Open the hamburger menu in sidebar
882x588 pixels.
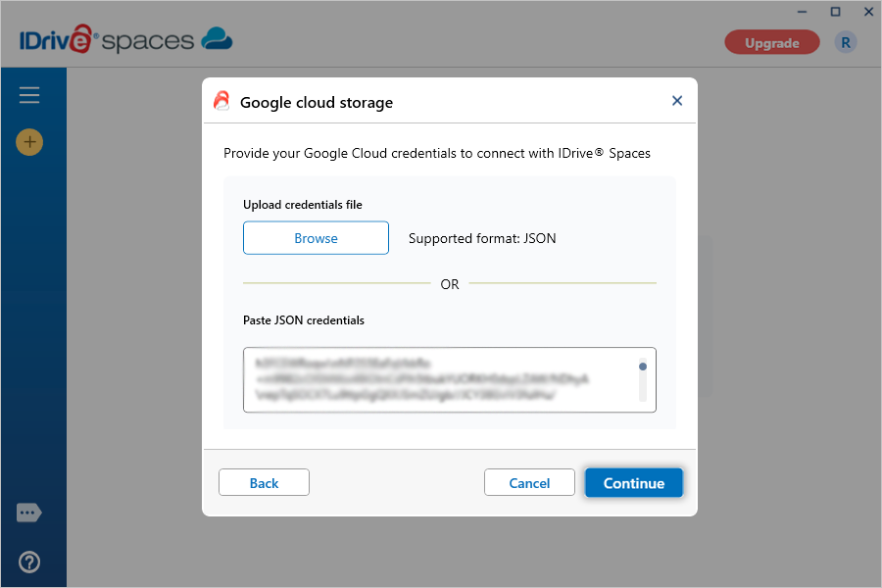click(29, 95)
